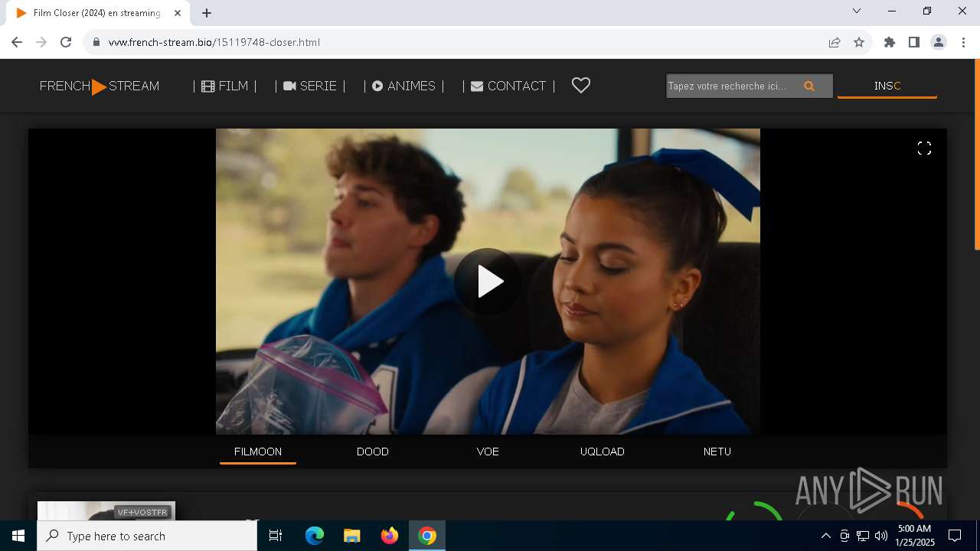Open the FILM menu
Image resolution: width=980 pixels, height=551 pixels.
pyautogui.click(x=224, y=86)
